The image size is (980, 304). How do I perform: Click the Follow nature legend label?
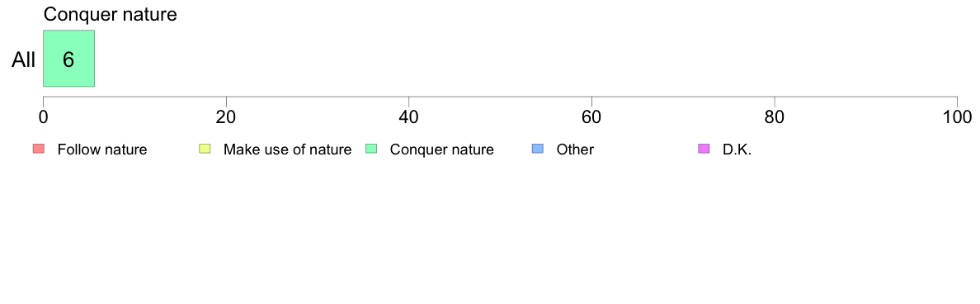pos(101,150)
